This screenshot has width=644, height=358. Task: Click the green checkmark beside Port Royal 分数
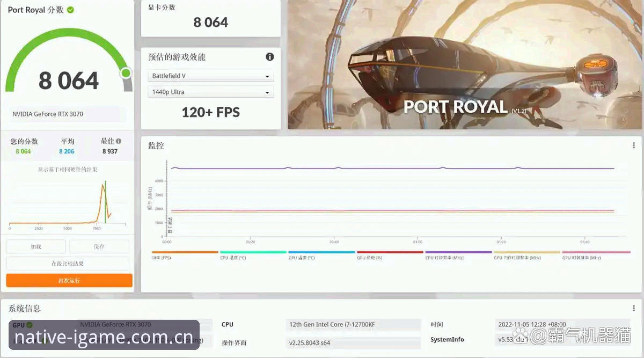(x=70, y=10)
